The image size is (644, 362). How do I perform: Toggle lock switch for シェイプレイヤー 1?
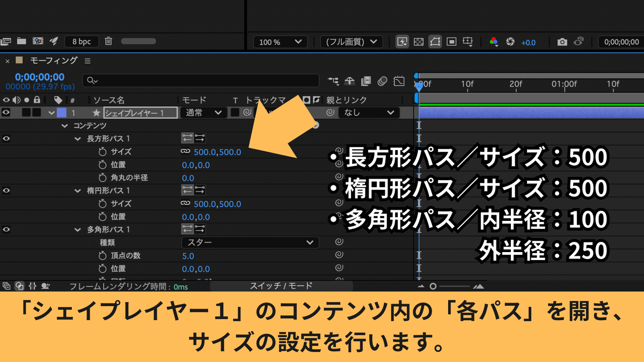pos(36,113)
